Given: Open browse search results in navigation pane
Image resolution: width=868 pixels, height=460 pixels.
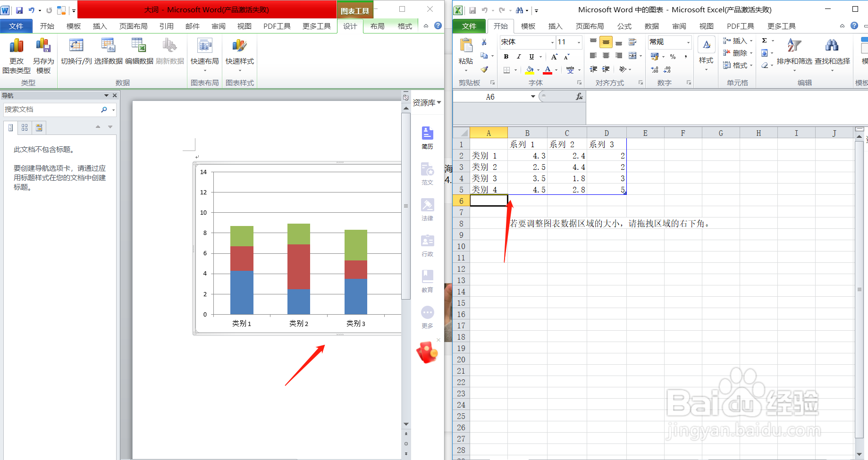Looking at the screenshot, I should pos(39,127).
